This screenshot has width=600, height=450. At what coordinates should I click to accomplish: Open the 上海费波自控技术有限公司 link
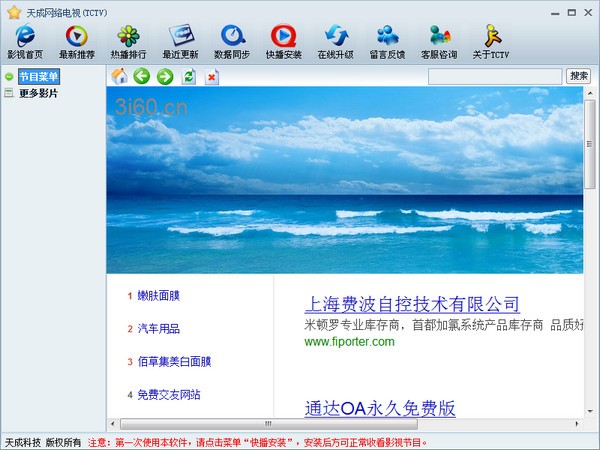pos(412,304)
